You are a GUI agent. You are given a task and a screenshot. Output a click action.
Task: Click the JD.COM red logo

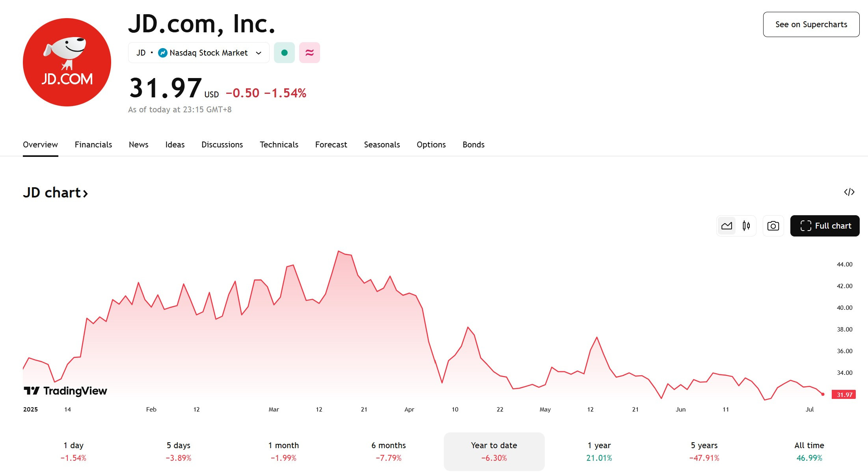click(67, 62)
